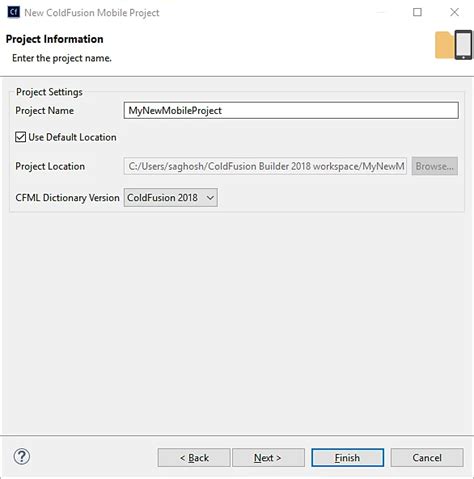Cancel the new project wizard

[427, 458]
